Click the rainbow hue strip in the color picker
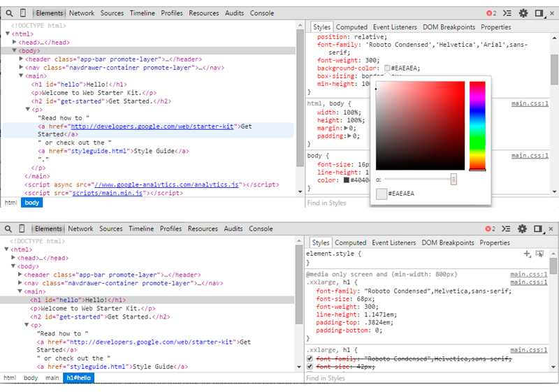 click(x=477, y=126)
